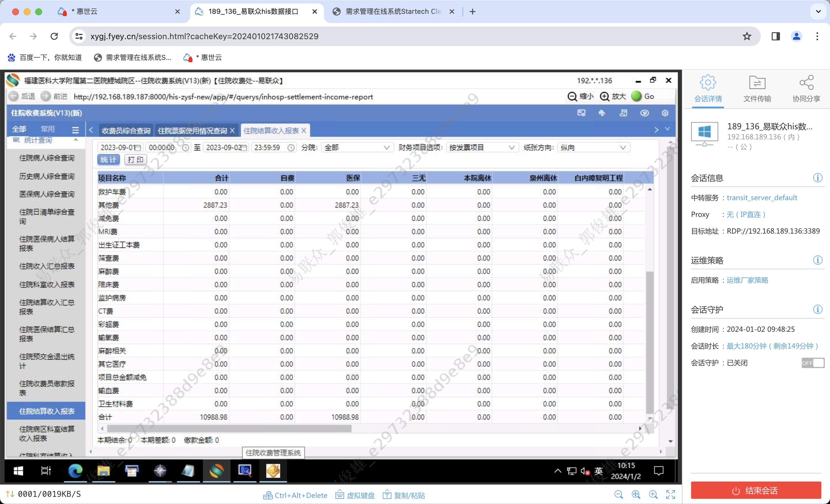
Task: Click the 缩小 zoom-out magnifier icon
Action: coord(572,97)
